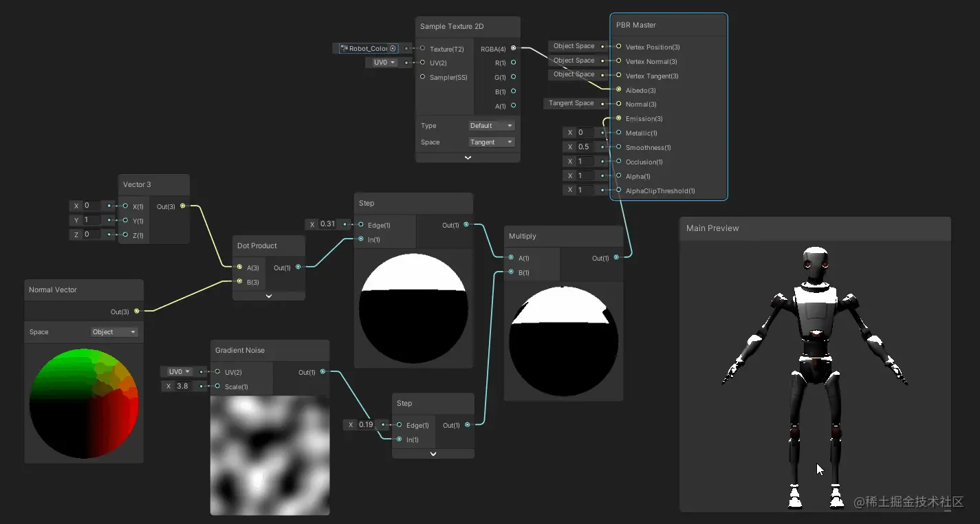Click the Metallic X value field showing 0
This screenshot has height=524, width=980.
(x=585, y=133)
